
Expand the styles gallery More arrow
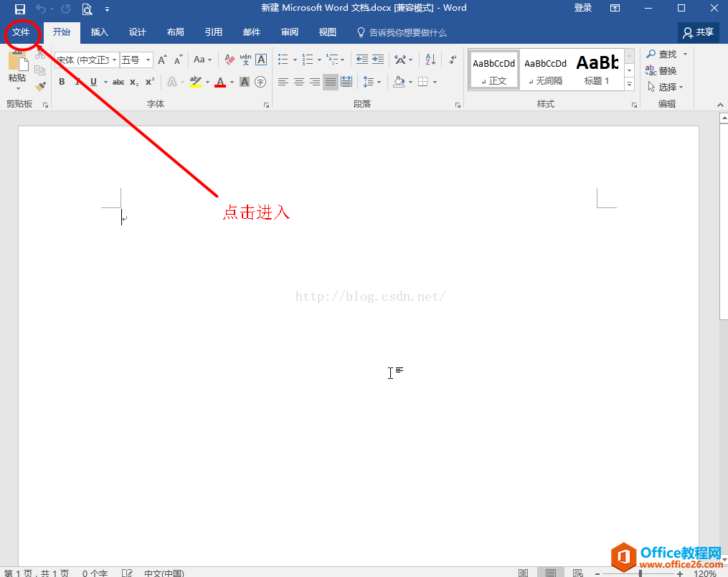point(630,84)
